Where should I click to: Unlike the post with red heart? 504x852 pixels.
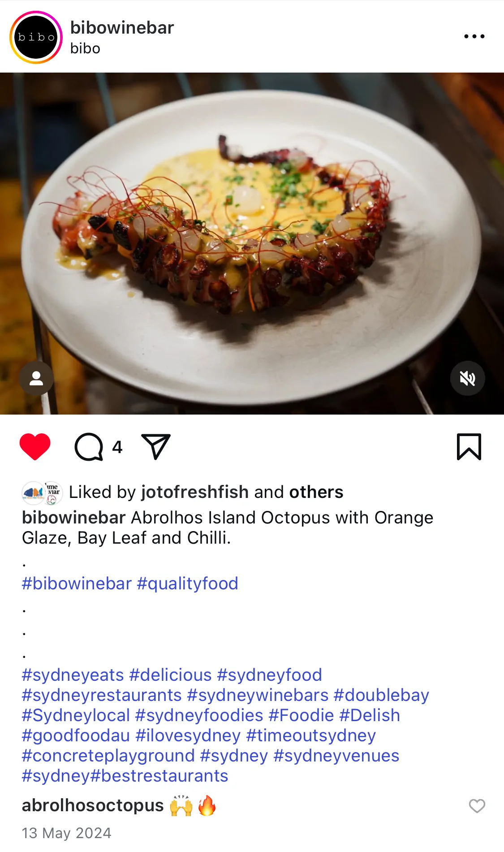point(35,446)
